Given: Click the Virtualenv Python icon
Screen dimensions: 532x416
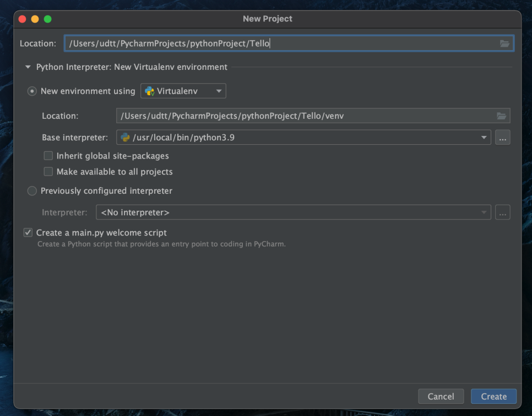Looking at the screenshot, I should (x=150, y=91).
